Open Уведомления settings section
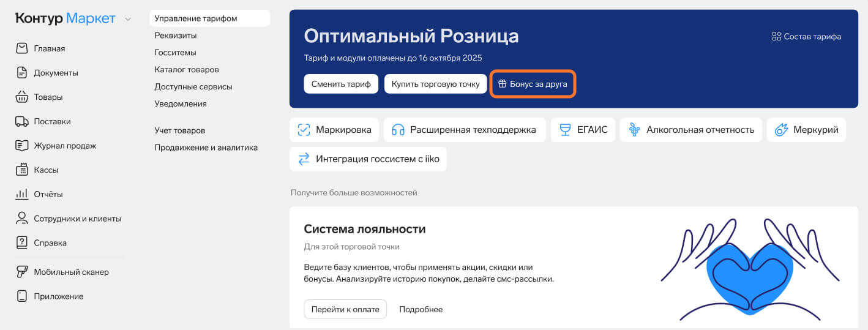 (181, 104)
